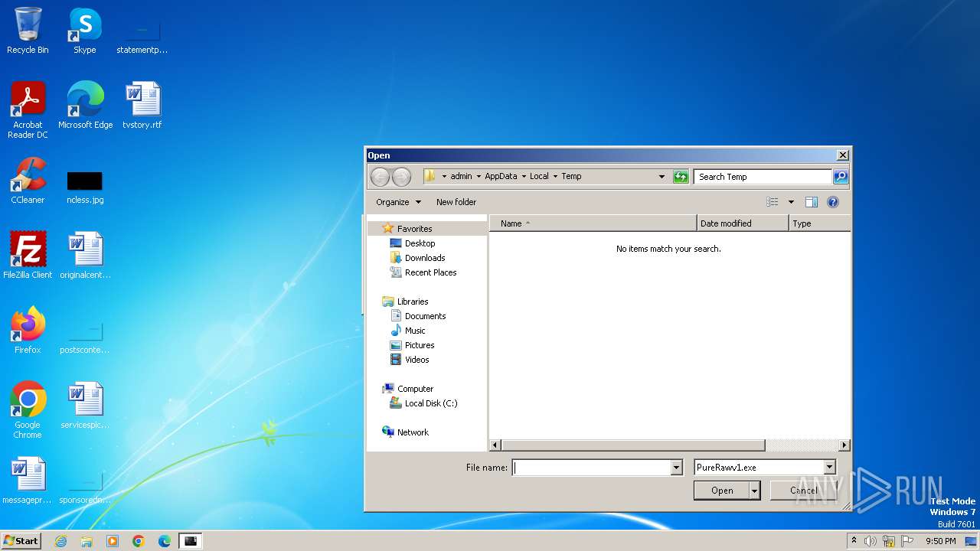Launch Firefox from the desktop
Viewport: 980px width, 551px height.
point(28,331)
